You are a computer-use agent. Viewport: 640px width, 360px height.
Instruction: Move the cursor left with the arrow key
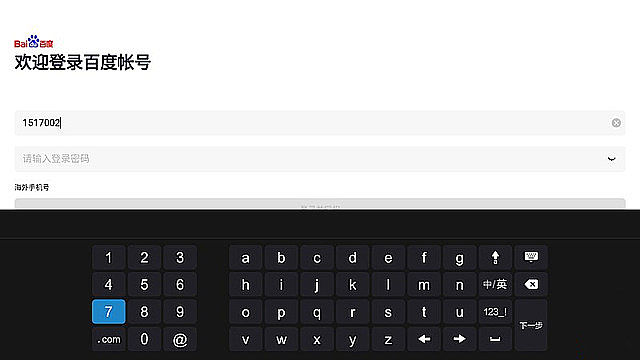click(x=424, y=339)
